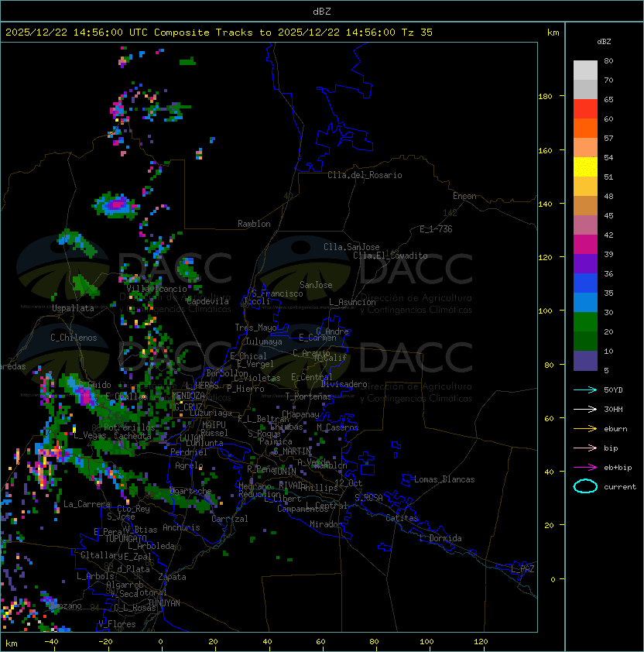The height and width of the screenshot is (652, 644).
Task: Click the 'Mirador' map label
Action: click(326, 525)
